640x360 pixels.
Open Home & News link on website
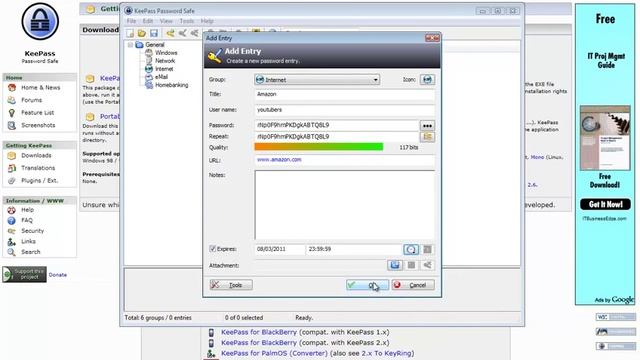pyautogui.click(x=40, y=87)
